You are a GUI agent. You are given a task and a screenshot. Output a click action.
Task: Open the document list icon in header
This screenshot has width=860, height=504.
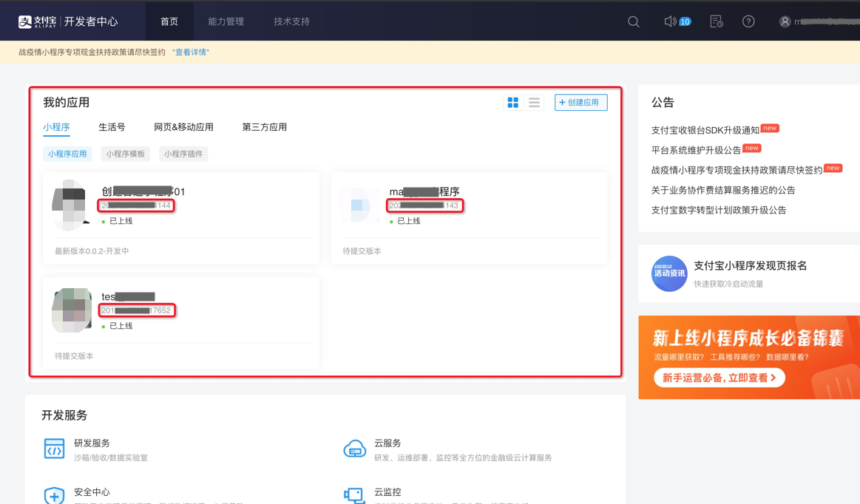[717, 21]
